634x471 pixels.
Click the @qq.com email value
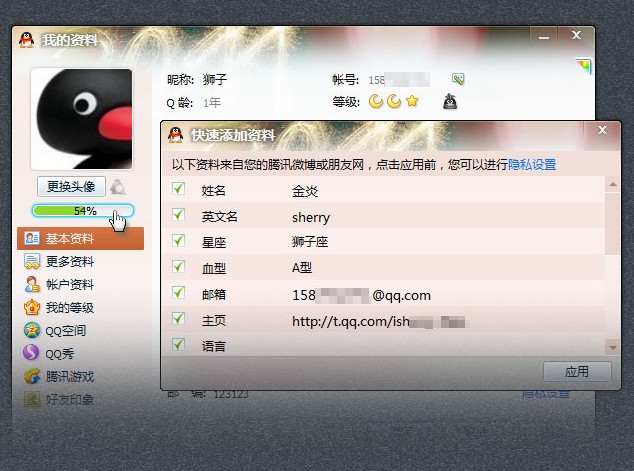tap(361, 295)
